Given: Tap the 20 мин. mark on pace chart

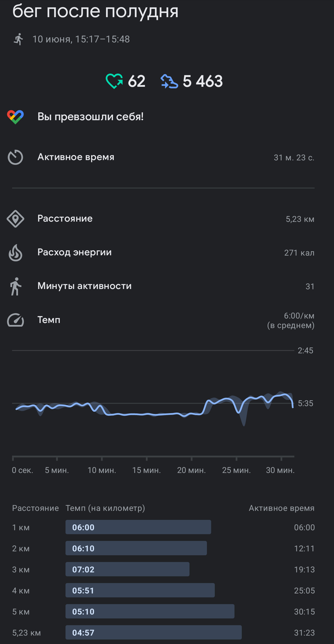Looking at the screenshot, I should coord(191,470).
